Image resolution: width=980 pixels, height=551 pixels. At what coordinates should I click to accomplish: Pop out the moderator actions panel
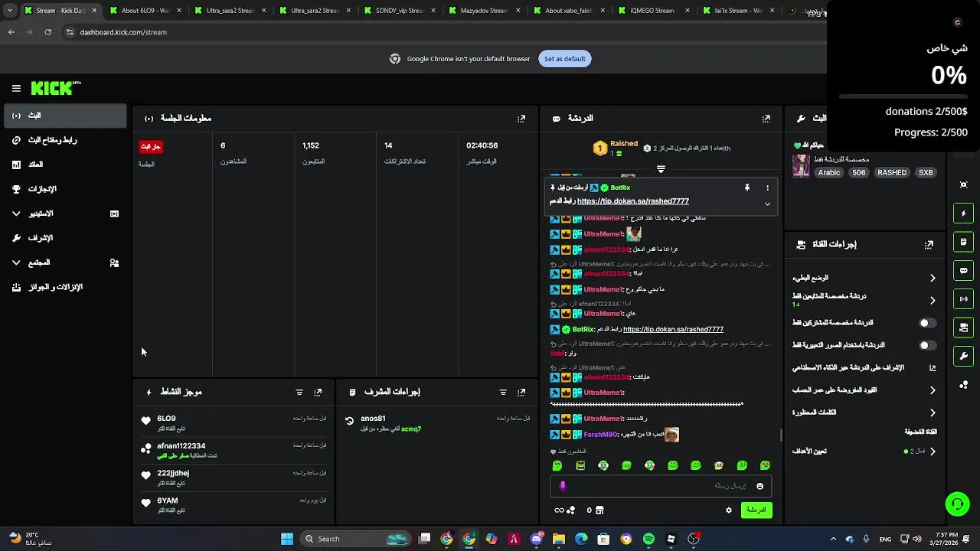coord(521,392)
